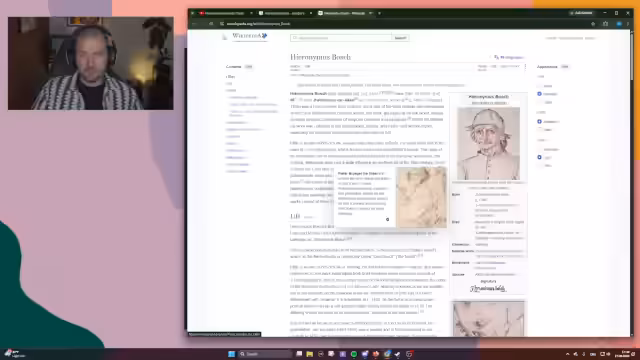Open the Windows Start menu

[231, 354]
